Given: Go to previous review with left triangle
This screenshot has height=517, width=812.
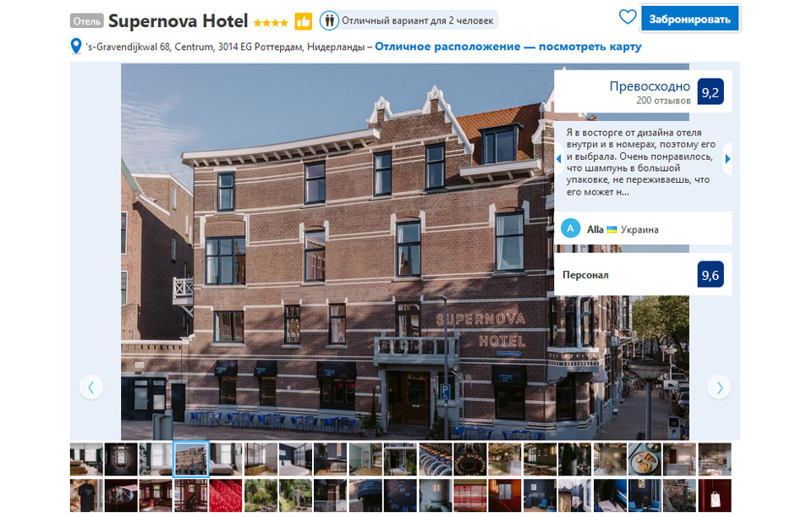Looking at the screenshot, I should tap(558, 158).
